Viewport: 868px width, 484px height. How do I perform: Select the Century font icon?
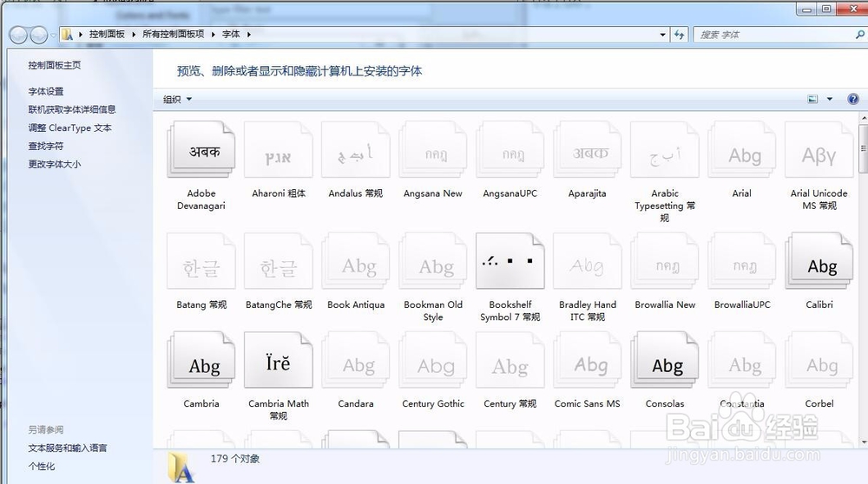click(510, 360)
